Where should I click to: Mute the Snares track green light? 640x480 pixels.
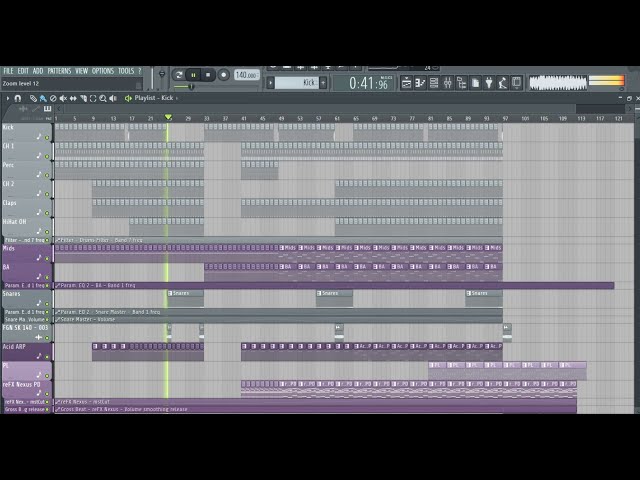tap(47, 304)
